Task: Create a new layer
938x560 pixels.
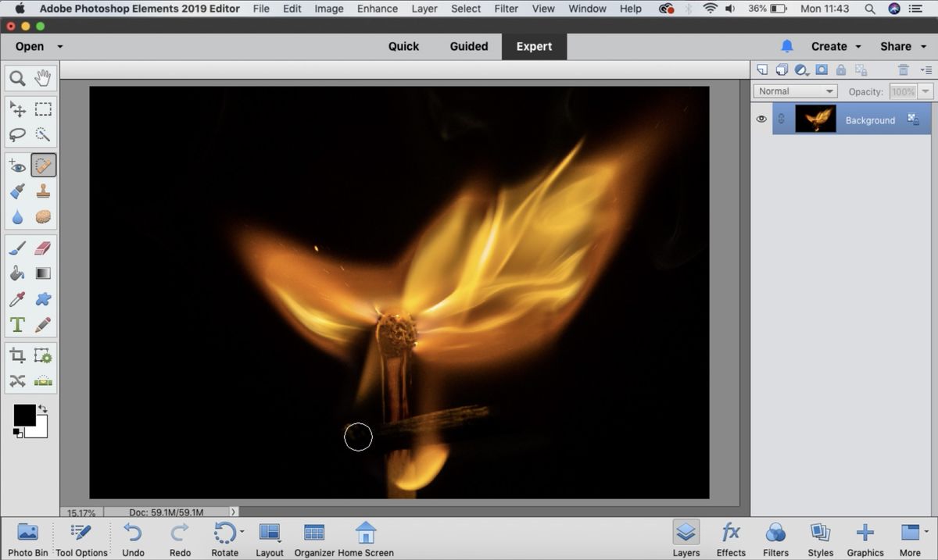Action: click(762, 70)
